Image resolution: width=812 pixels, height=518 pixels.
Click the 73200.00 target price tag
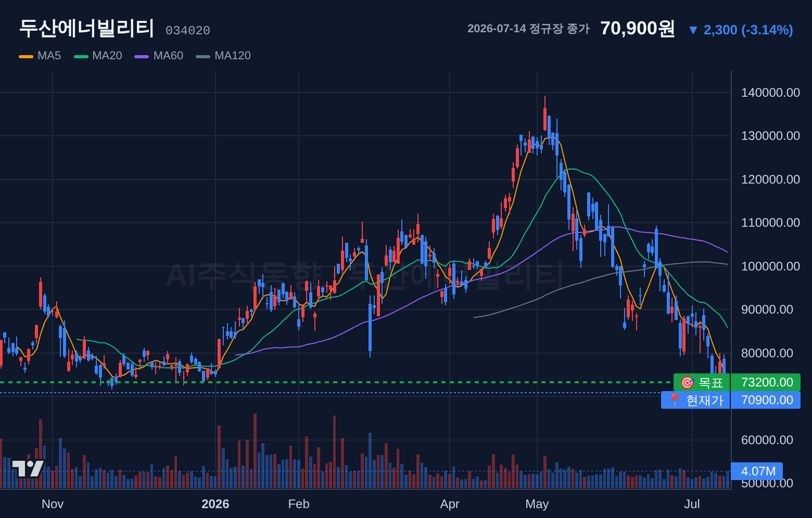click(766, 382)
